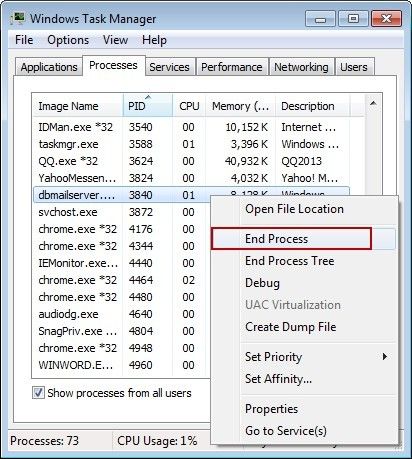
Task: Open the Options menu
Action: pos(68,40)
